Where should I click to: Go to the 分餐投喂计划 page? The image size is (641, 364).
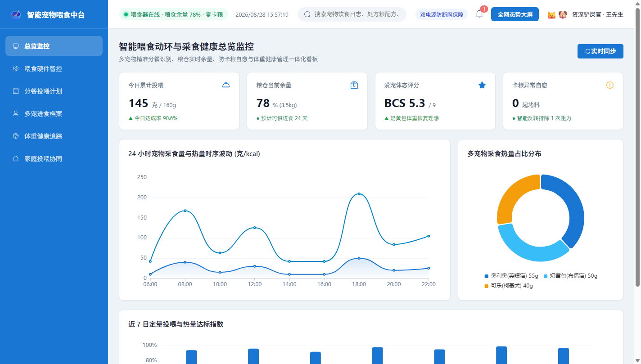[x=54, y=91]
